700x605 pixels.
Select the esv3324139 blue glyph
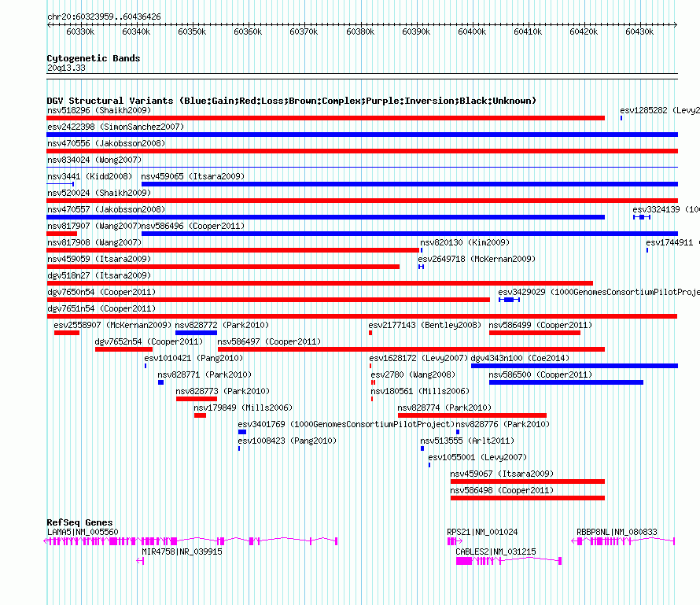[642, 217]
